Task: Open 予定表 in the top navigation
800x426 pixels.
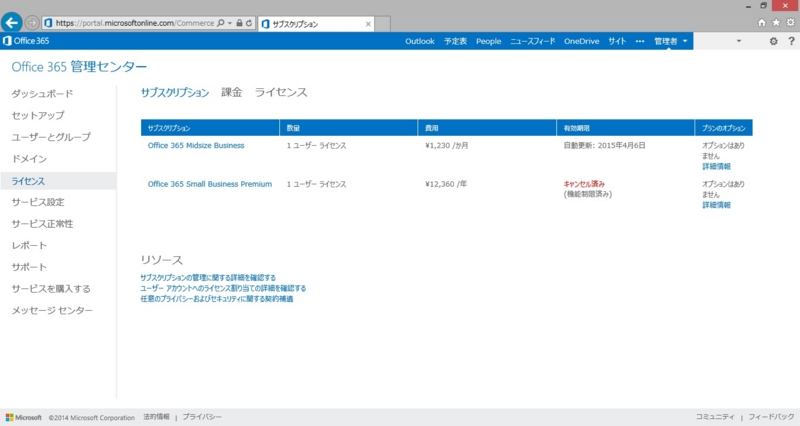Action: point(455,41)
